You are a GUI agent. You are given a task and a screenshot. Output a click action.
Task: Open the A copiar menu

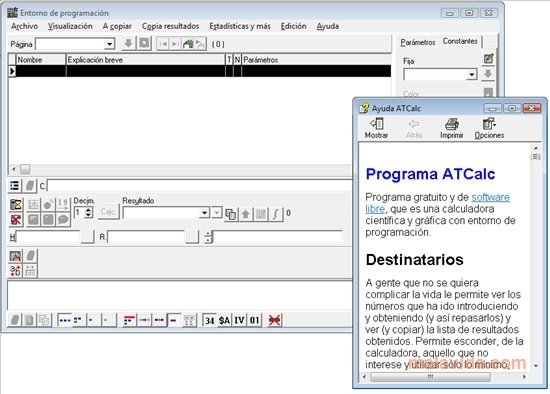tap(117, 26)
